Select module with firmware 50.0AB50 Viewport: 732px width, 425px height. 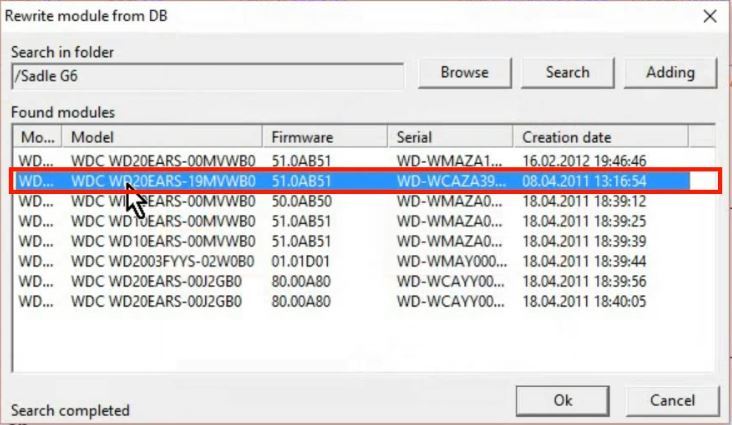click(300, 200)
